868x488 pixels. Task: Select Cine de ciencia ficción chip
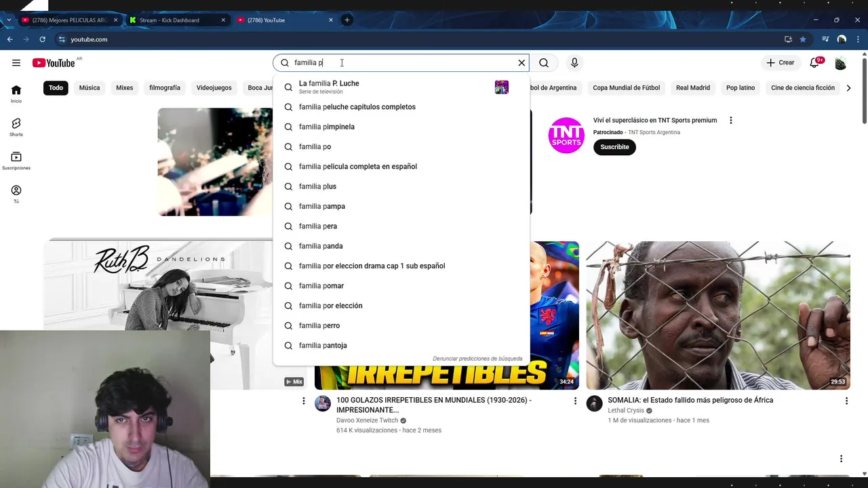click(803, 87)
